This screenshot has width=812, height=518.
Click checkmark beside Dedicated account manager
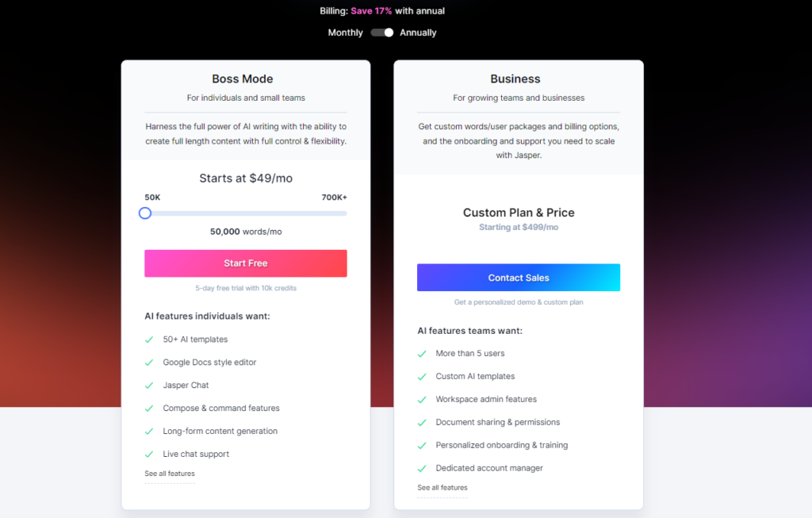(x=421, y=469)
